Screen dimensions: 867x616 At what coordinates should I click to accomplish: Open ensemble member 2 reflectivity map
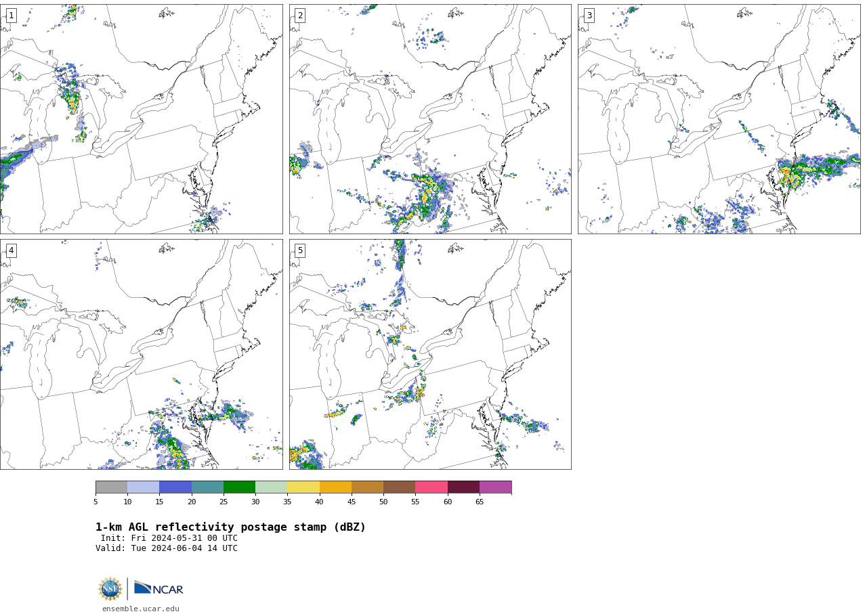click(x=430, y=119)
